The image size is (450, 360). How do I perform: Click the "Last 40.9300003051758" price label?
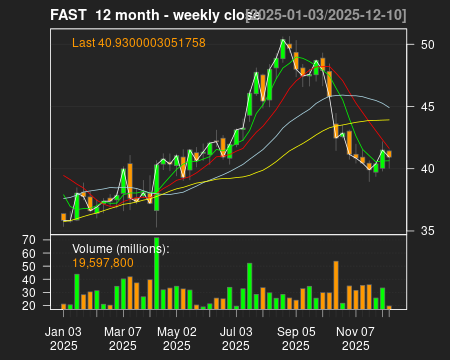(139, 43)
